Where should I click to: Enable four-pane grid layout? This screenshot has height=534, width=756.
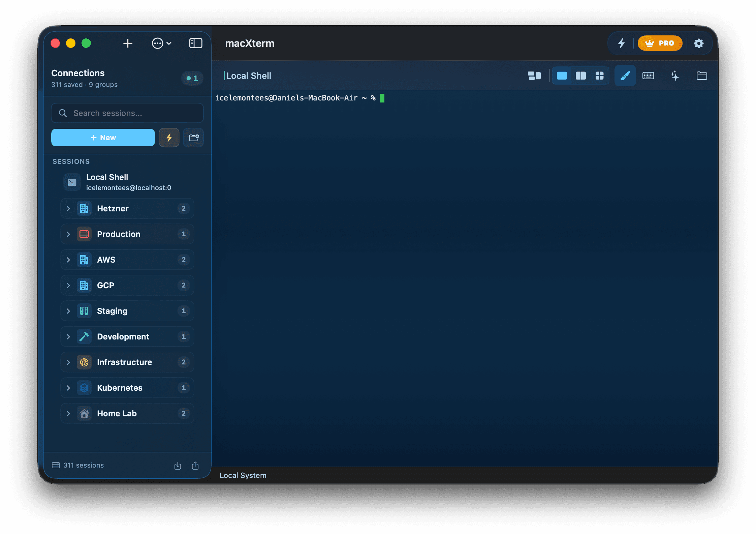coord(600,76)
